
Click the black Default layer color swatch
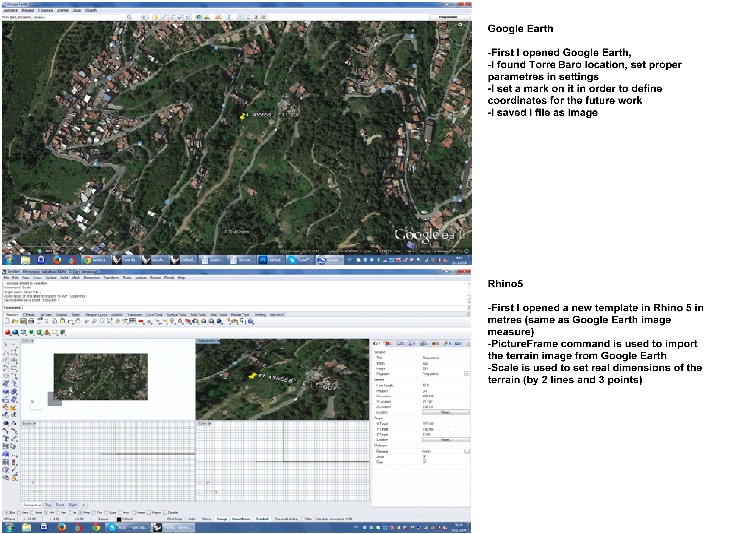(119, 519)
